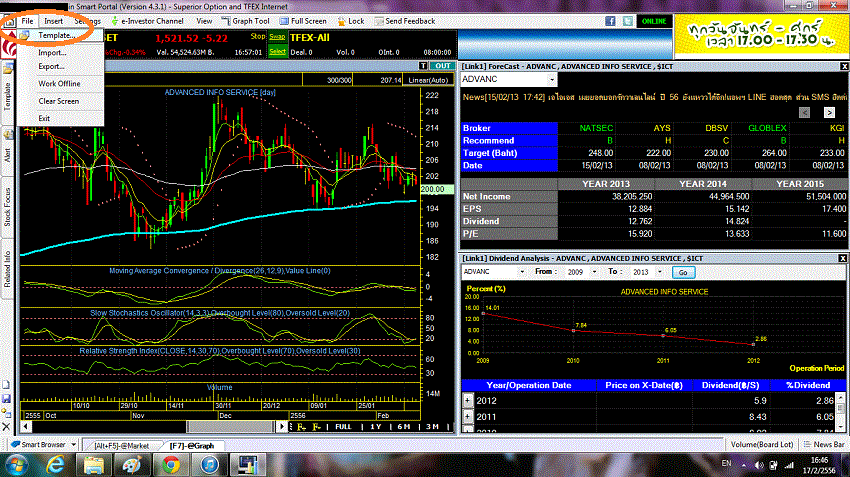
Task: Open the View menu
Action: [204, 21]
